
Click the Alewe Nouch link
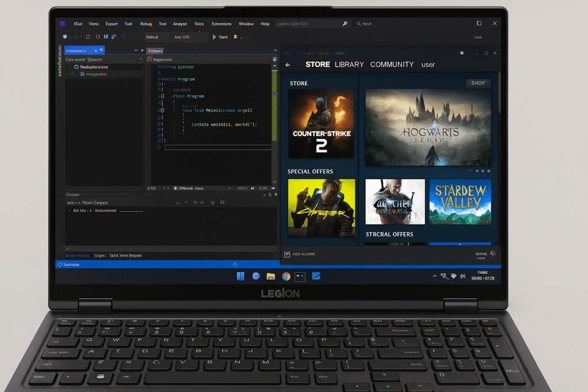78,255
